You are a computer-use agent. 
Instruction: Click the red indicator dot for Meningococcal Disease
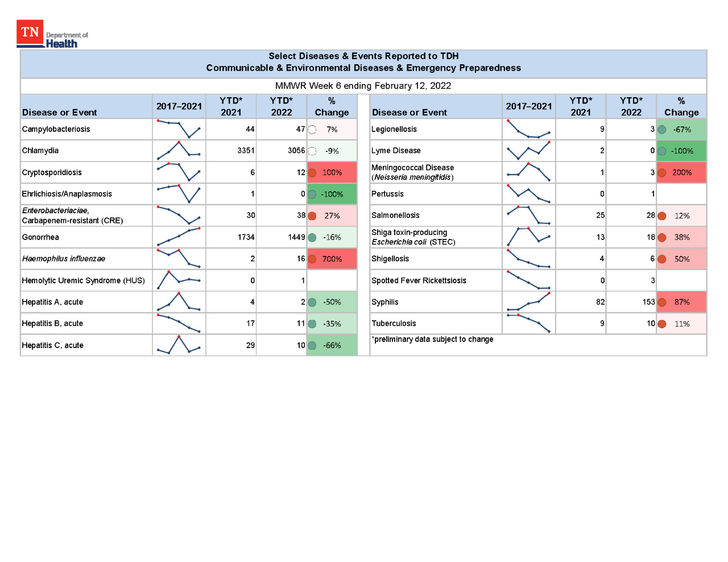pos(662,172)
